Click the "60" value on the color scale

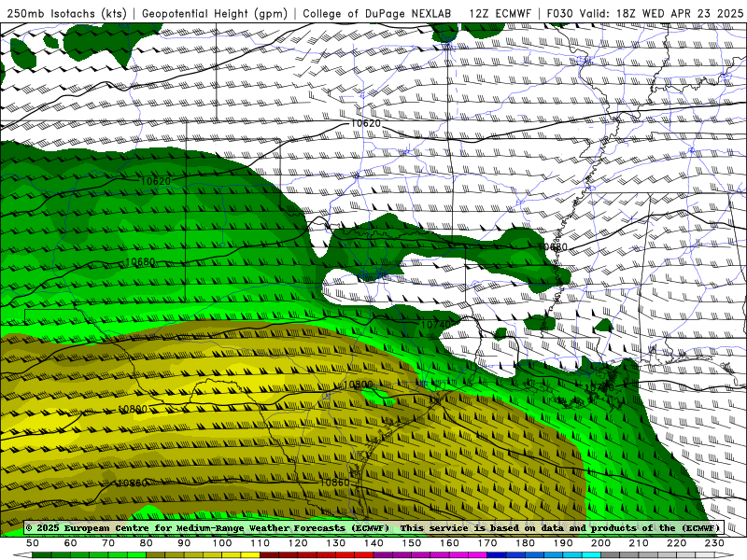coord(71,543)
